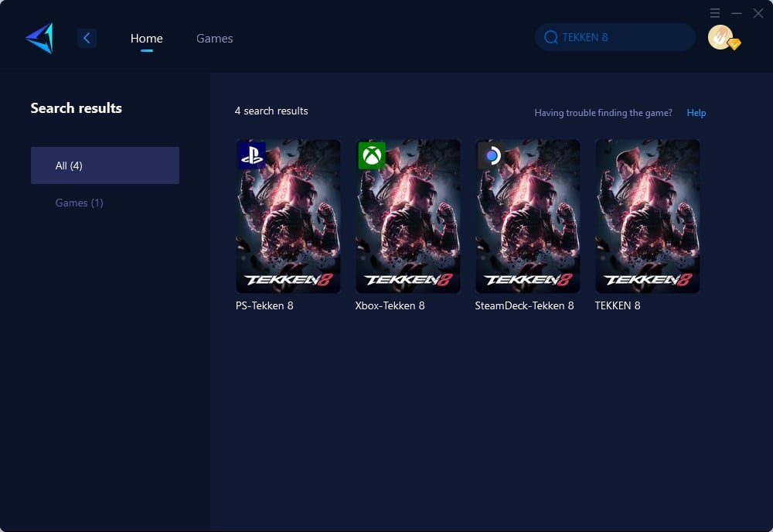The height and width of the screenshot is (532, 773).
Task: Click the Steam Deck platform icon
Action: pos(492,155)
